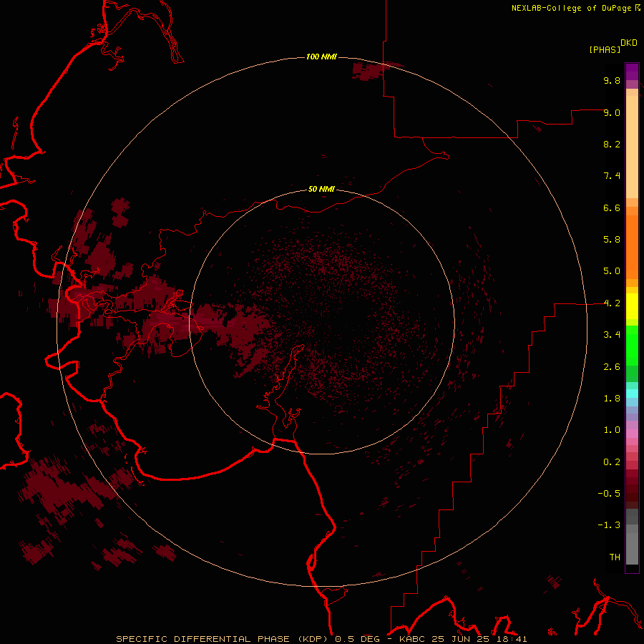Click the 100 NMI range ring label
Image resolution: width=644 pixels, height=644 pixels.
(x=321, y=57)
